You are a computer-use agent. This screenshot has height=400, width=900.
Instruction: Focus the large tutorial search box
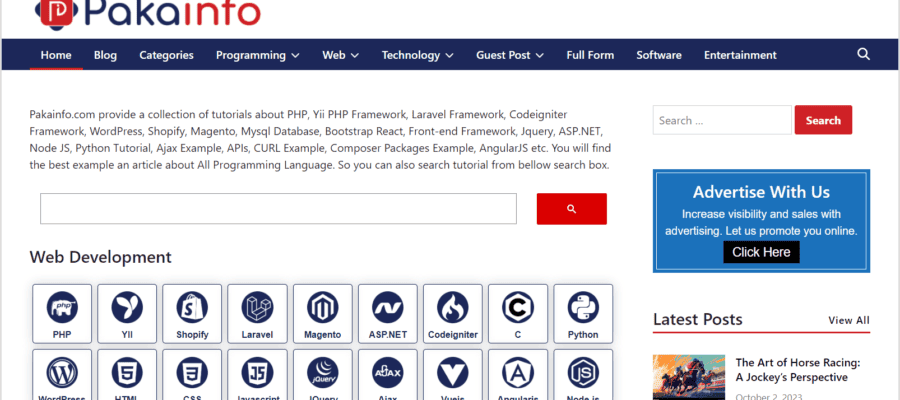[278, 209]
